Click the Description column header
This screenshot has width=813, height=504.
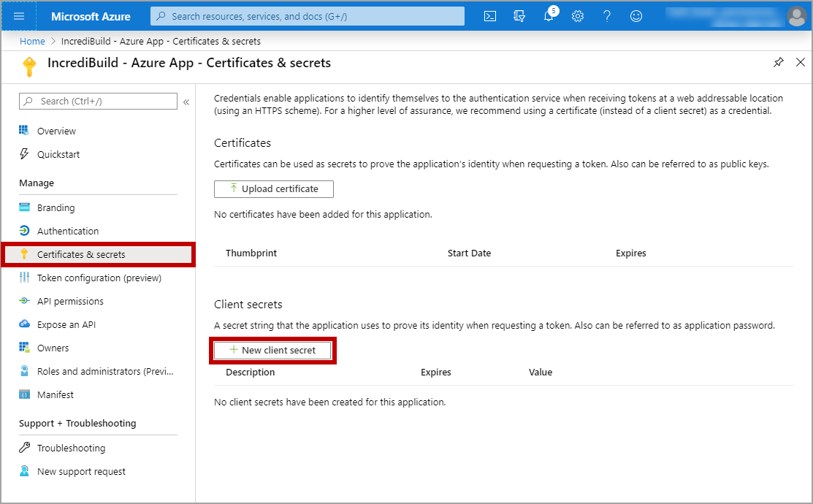click(x=250, y=373)
